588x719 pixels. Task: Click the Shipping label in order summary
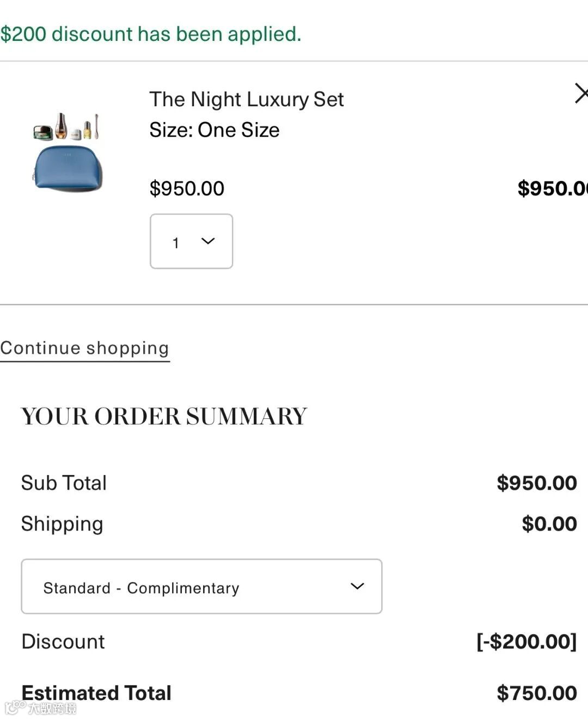(62, 524)
